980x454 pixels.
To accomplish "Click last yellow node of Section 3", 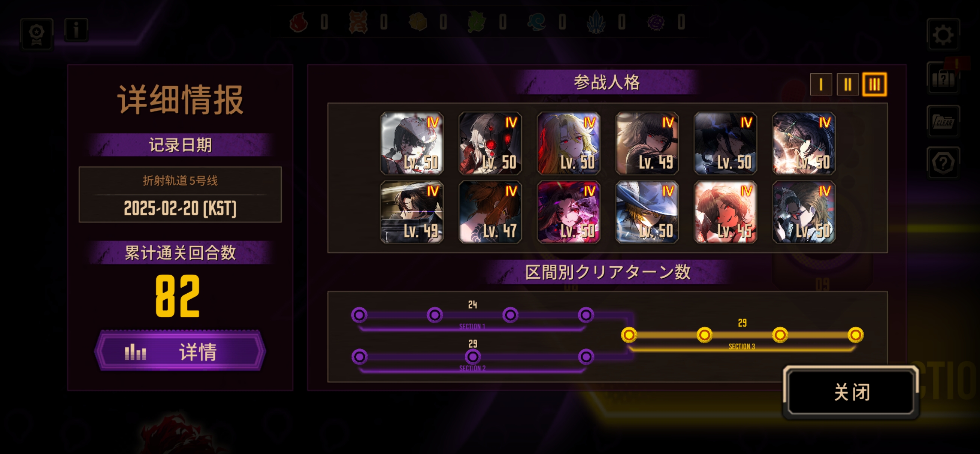I will (855, 335).
